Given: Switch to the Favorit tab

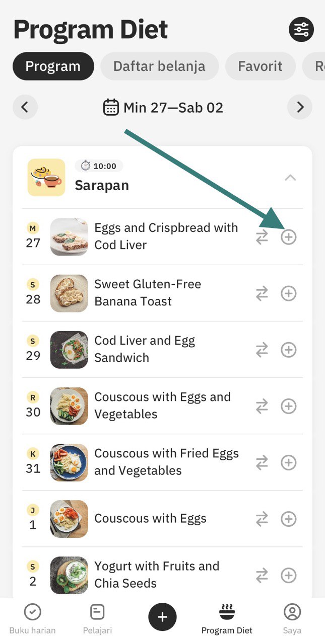Looking at the screenshot, I should pos(260,66).
